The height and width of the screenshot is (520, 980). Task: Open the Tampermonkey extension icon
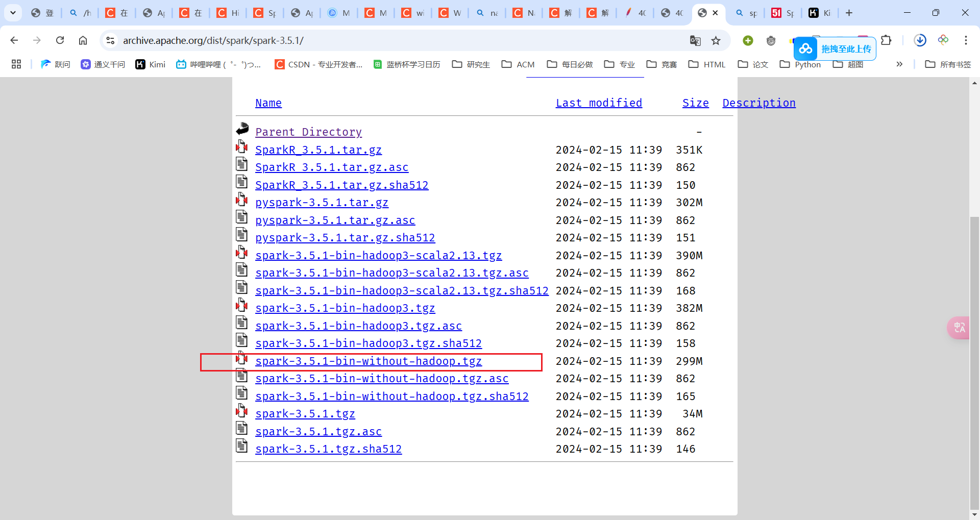pos(771,40)
